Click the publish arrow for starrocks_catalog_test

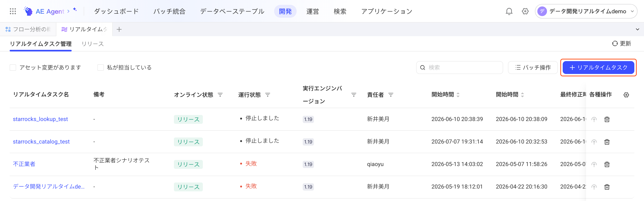594,142
